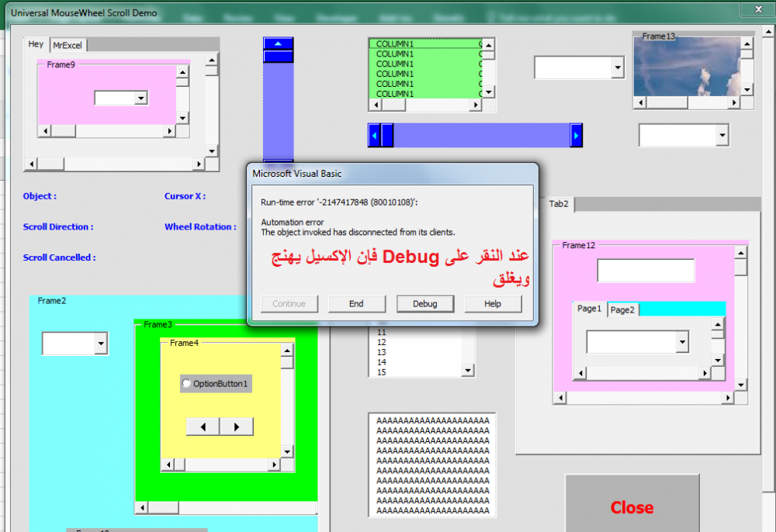Open the Page1 tab in Frame12

tap(590, 309)
